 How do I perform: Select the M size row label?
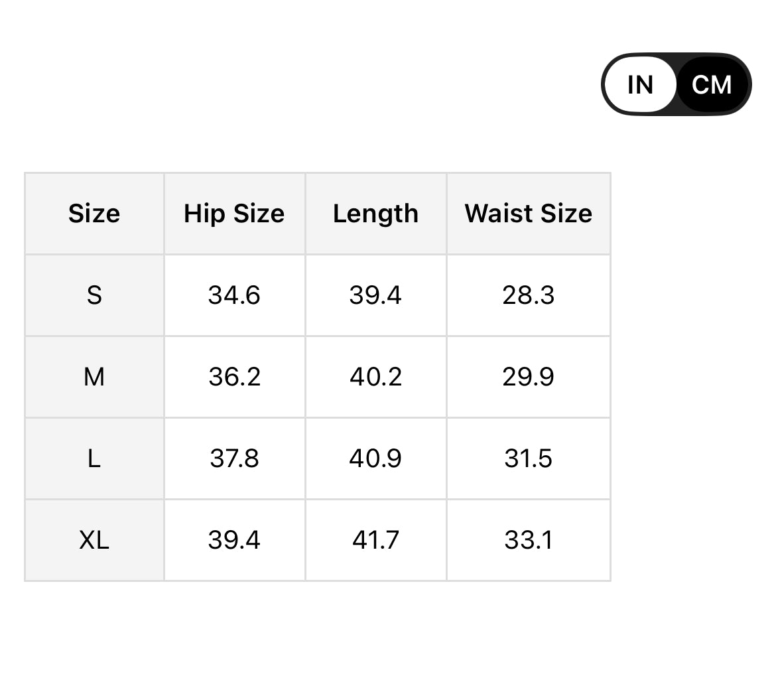coord(94,377)
